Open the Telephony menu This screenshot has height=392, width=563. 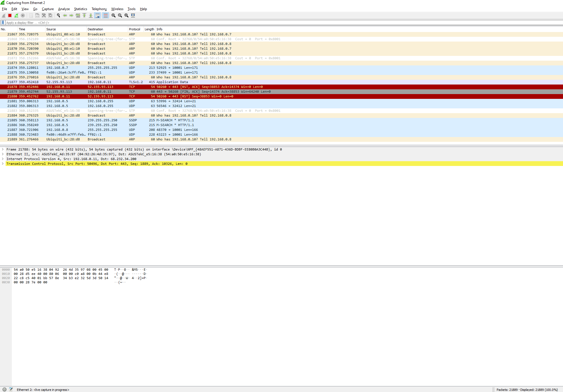[x=99, y=9]
